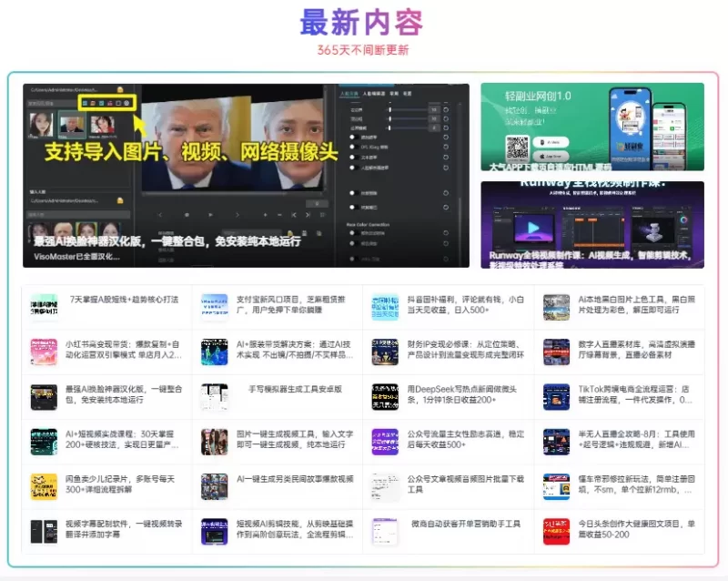The width and height of the screenshot is (728, 581).
Task: Open the large AI换脸神器 featured banner
Action: point(246,176)
